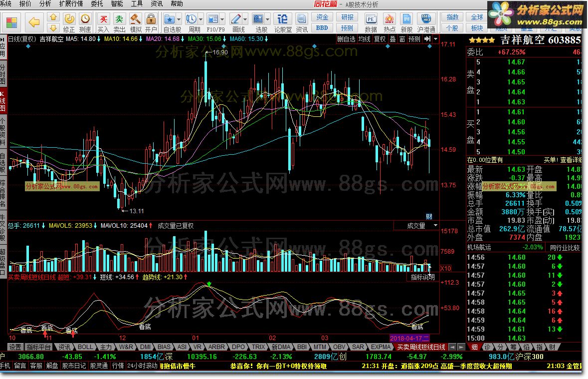Viewport: 588px width, 379px height.
Task: Select the 筹 chip distribution tab
Action: click(513, 347)
